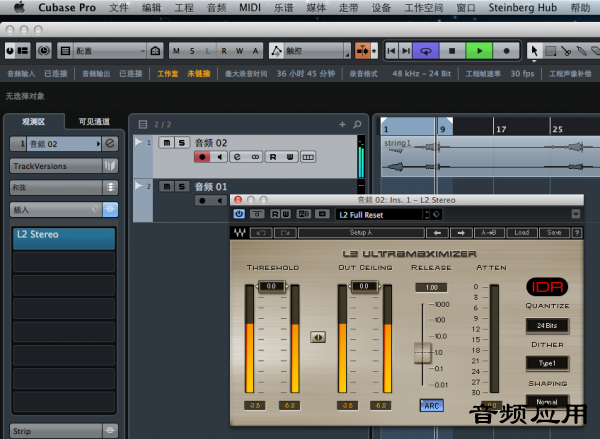Click the Waves redo arrow button
This screenshot has width=600, height=439.
click(x=285, y=233)
